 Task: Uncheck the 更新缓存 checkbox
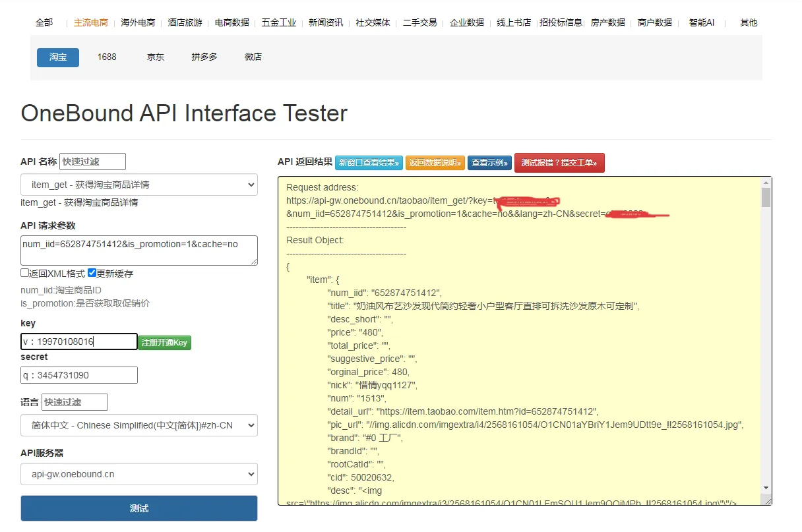pos(92,273)
